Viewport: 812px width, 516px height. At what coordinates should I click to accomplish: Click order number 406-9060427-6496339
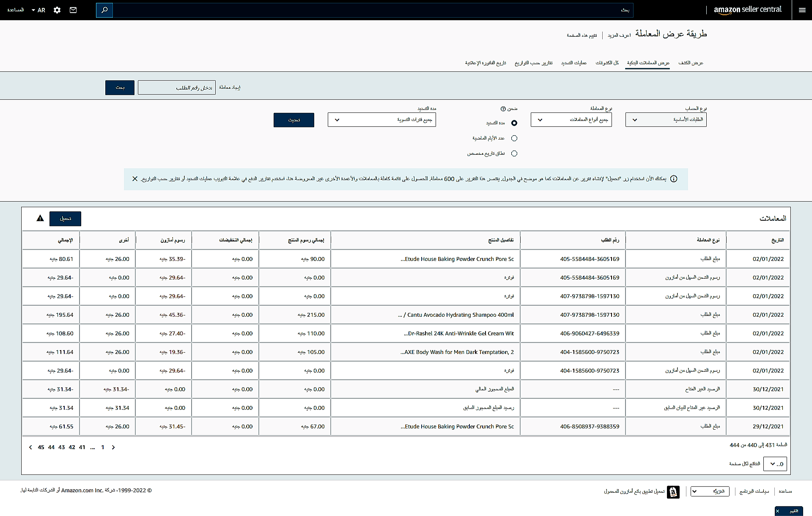590,334
